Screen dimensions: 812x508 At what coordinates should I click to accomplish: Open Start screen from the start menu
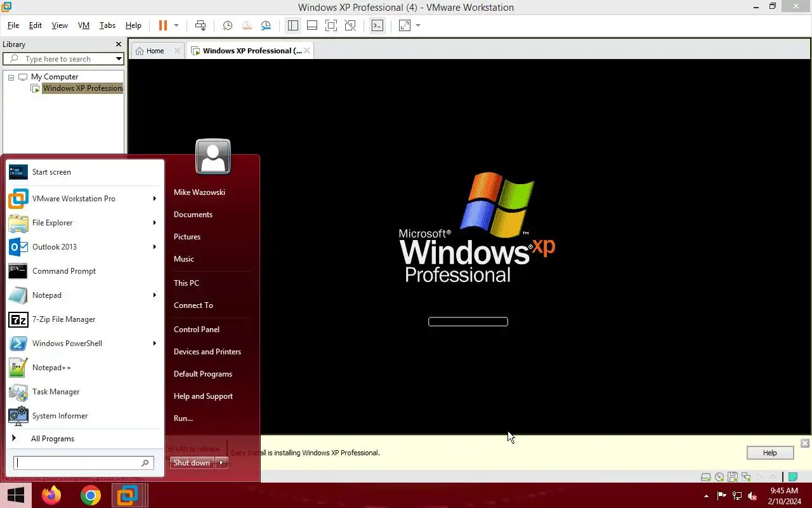85,172
